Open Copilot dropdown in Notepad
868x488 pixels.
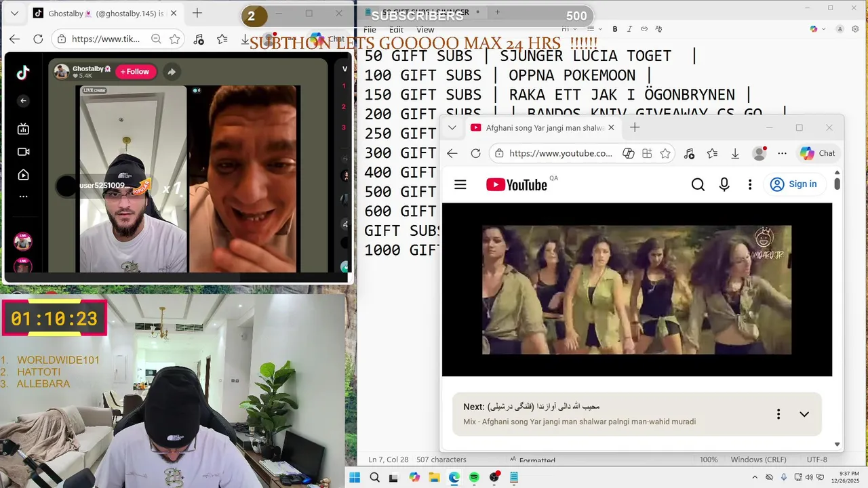coord(817,29)
